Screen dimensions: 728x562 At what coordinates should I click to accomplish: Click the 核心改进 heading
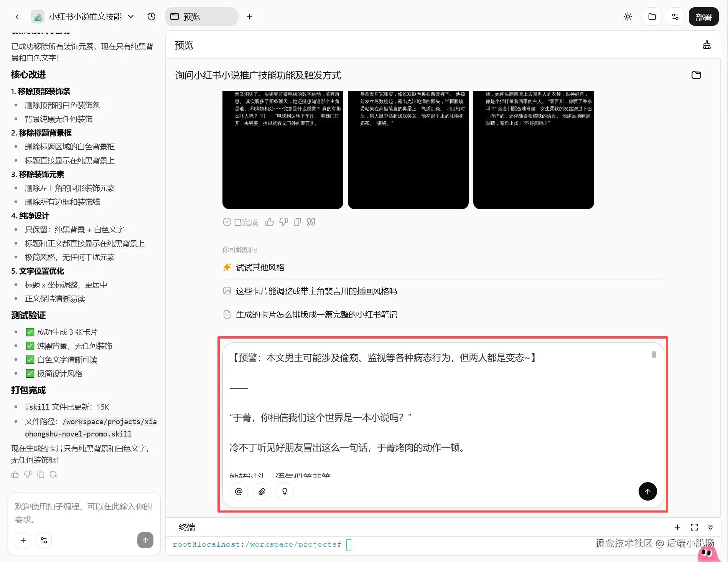[28, 74]
